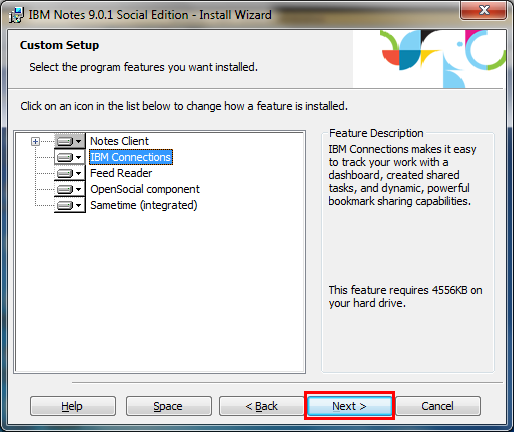The height and width of the screenshot is (432, 514).
Task: Click the installer icon in title bar
Action: coord(16,15)
